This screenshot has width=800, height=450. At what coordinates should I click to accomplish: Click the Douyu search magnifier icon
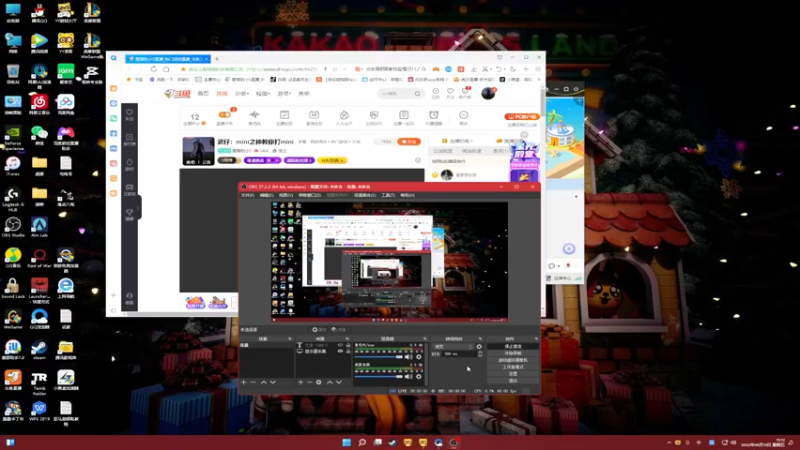click(x=417, y=94)
